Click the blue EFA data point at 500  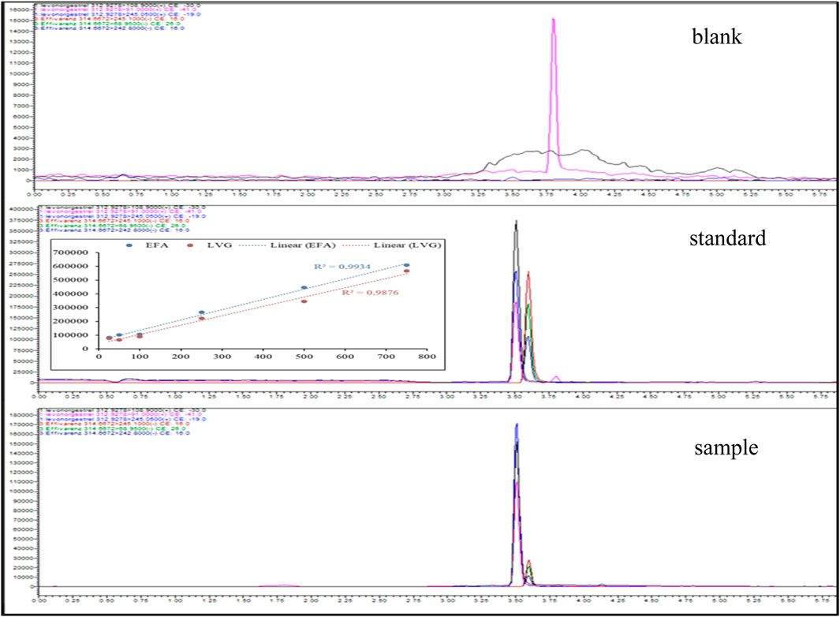[304, 288]
